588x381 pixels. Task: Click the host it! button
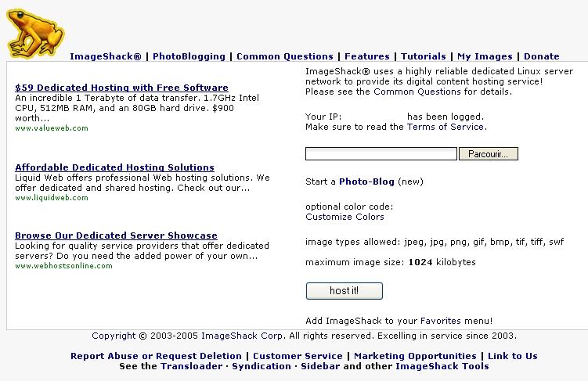click(x=345, y=291)
